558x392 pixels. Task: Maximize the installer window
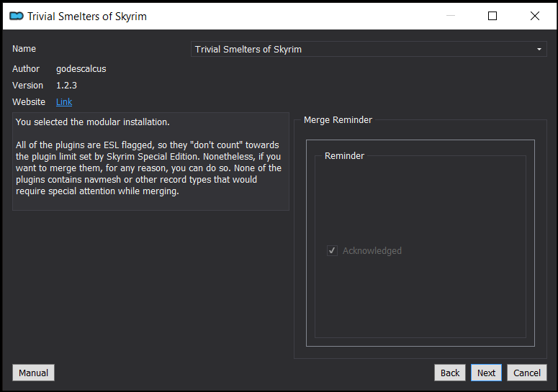492,16
